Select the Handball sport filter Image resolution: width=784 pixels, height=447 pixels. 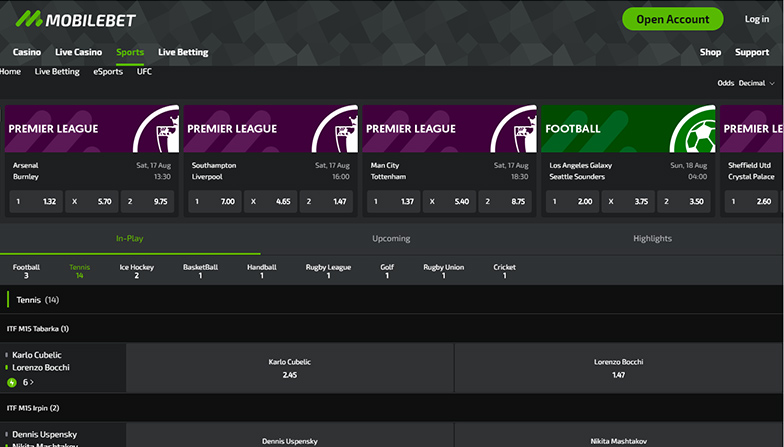point(262,271)
